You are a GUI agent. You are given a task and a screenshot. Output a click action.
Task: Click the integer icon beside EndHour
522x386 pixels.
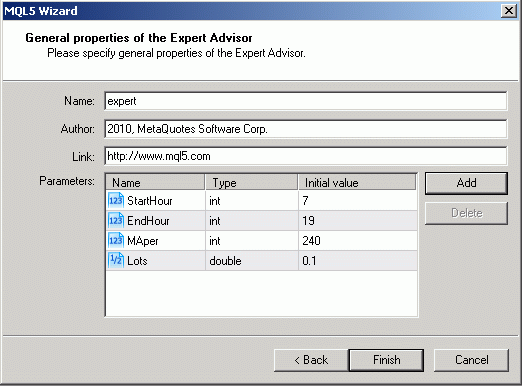(x=116, y=220)
